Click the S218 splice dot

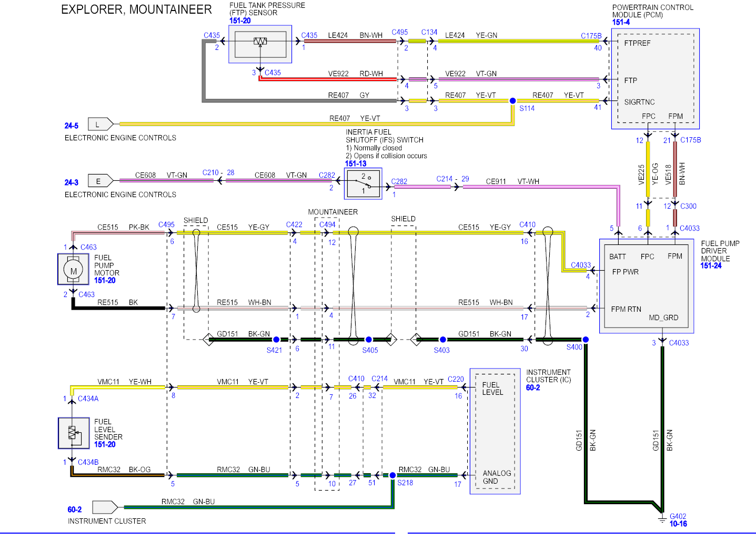point(392,475)
